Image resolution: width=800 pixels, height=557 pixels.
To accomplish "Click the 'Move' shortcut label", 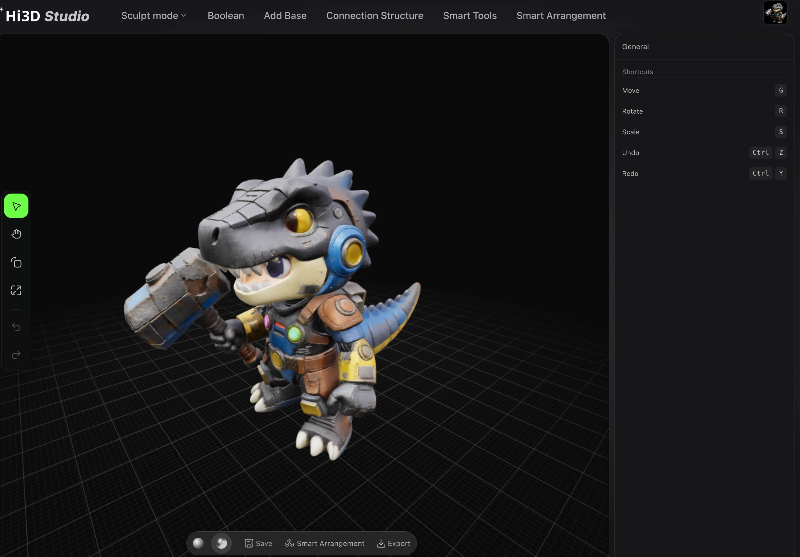I will pyautogui.click(x=631, y=90).
